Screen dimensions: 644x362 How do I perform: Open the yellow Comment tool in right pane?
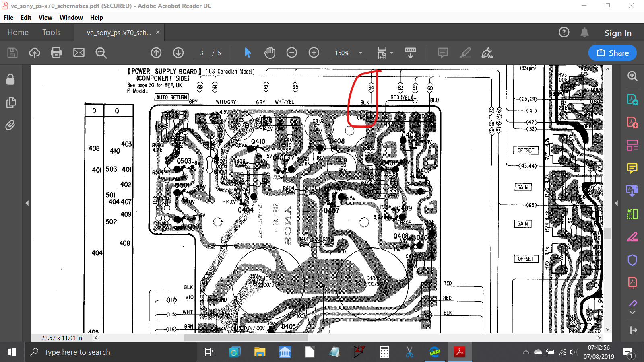[x=632, y=168]
